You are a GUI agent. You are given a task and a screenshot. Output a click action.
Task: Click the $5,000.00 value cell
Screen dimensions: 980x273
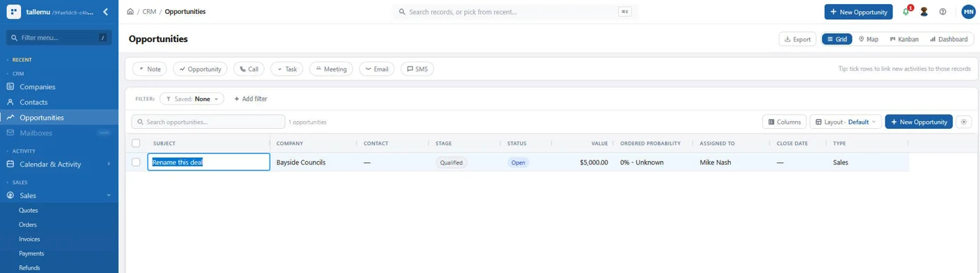click(x=594, y=162)
